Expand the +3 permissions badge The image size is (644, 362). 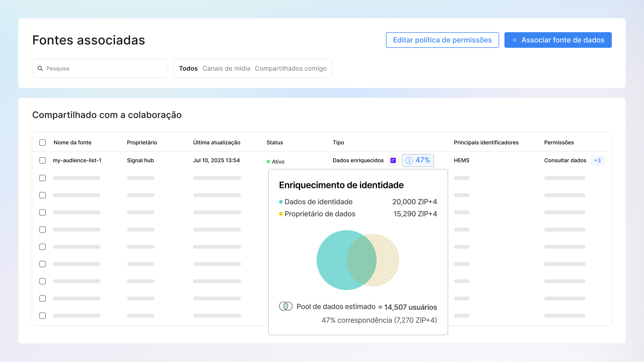click(x=597, y=160)
